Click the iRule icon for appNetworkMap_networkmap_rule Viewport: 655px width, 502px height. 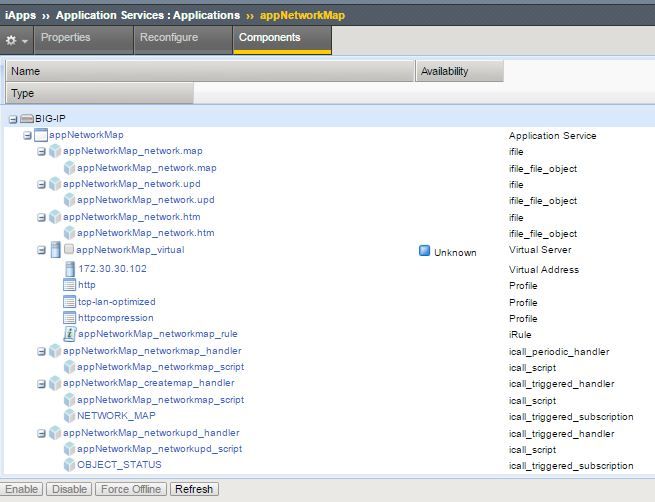point(70,334)
